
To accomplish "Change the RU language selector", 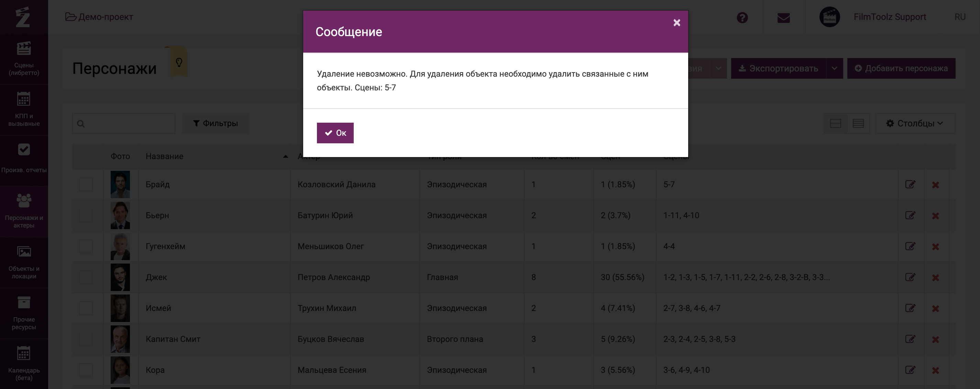I will click(959, 17).
